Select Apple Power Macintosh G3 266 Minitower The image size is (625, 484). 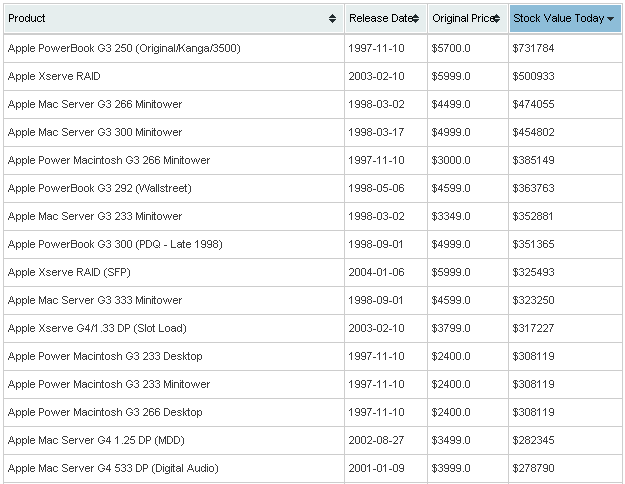click(174, 160)
